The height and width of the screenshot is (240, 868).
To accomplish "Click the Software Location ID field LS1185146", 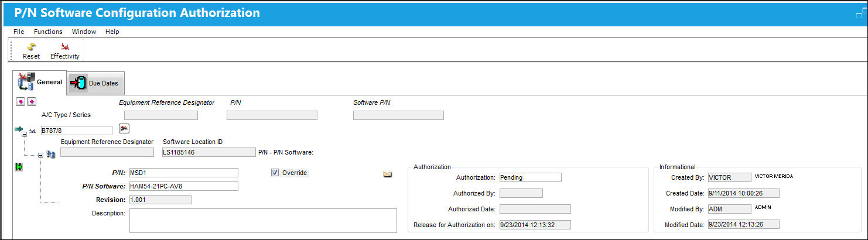I will point(209,152).
